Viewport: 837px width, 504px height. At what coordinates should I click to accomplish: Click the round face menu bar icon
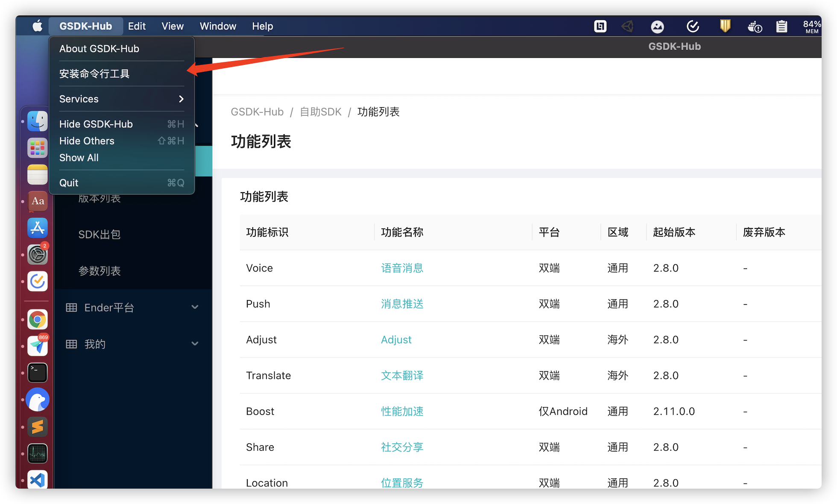657,26
